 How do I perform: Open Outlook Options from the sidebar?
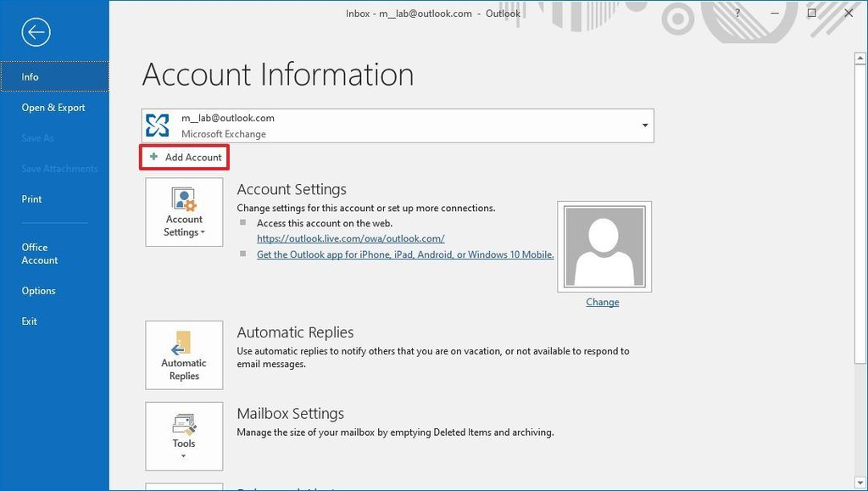click(x=38, y=290)
